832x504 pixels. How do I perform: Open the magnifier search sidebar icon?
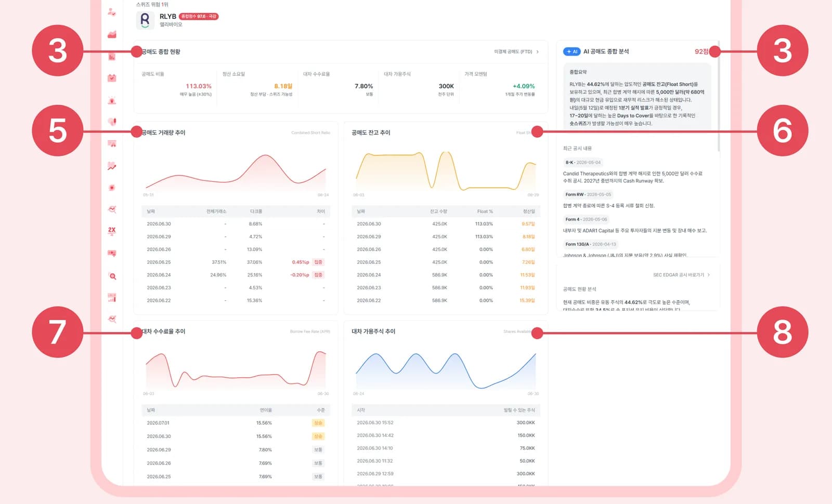coord(112,276)
